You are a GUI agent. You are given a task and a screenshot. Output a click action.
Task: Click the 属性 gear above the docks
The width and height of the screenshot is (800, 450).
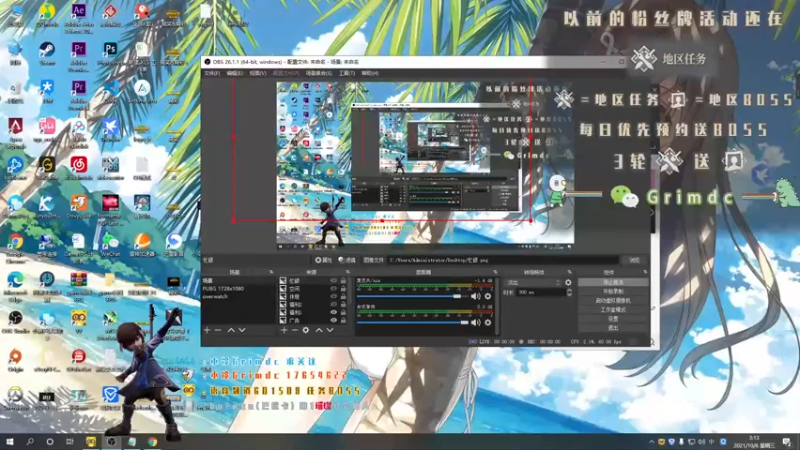click(x=323, y=260)
